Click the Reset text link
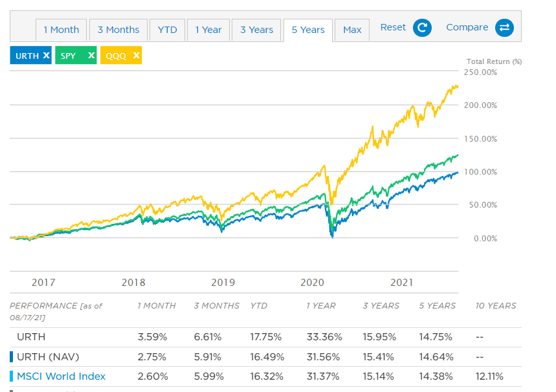This screenshot has width=556, height=392. pos(393,27)
